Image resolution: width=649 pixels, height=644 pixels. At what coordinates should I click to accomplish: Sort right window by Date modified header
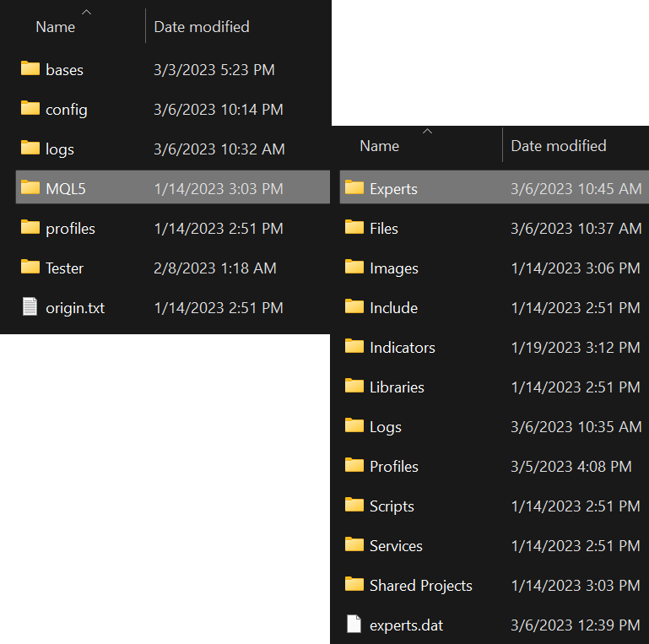pyautogui.click(x=559, y=146)
